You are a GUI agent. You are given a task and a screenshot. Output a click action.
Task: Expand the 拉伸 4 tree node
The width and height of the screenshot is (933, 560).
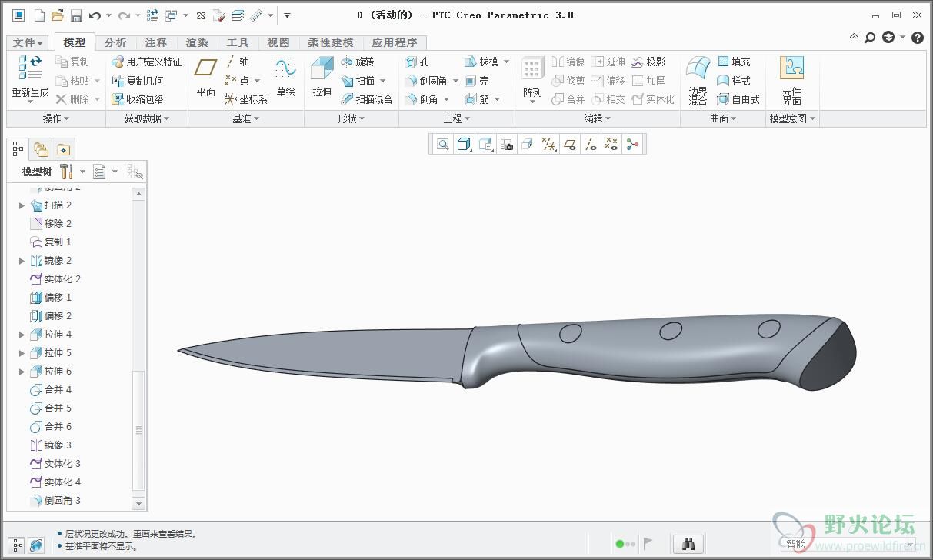(22, 335)
